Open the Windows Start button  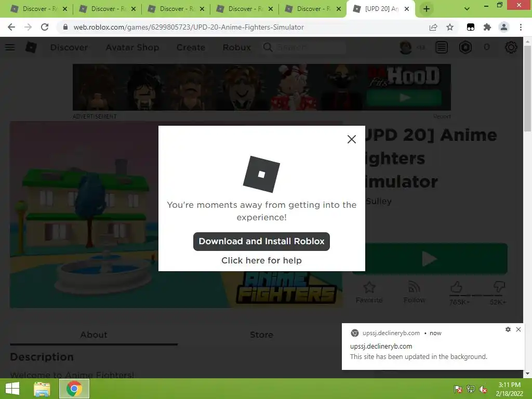click(12, 389)
